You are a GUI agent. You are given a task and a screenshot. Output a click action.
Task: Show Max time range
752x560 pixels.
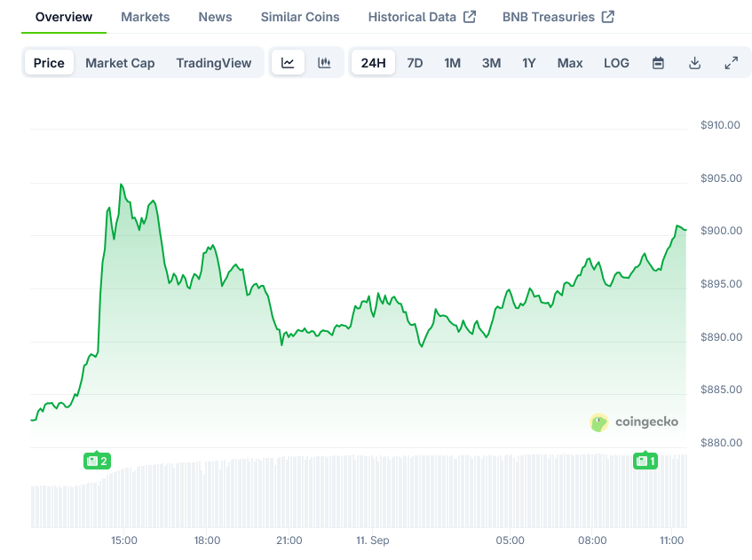point(570,63)
